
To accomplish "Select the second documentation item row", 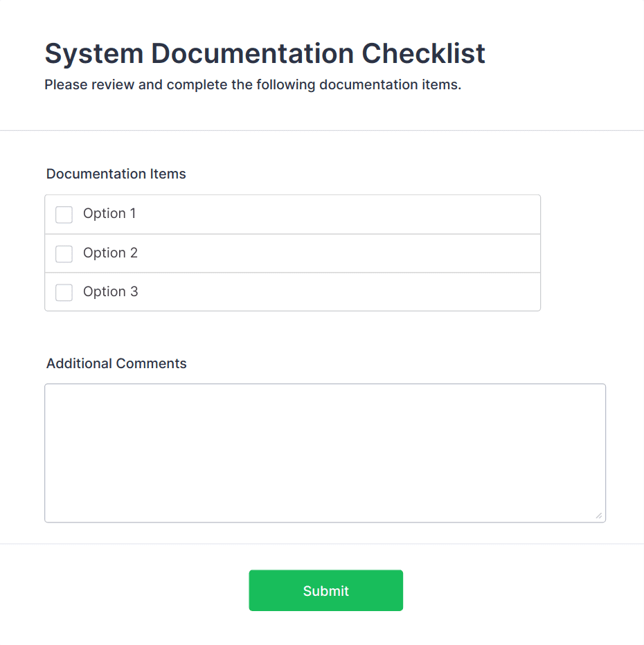I will (292, 253).
